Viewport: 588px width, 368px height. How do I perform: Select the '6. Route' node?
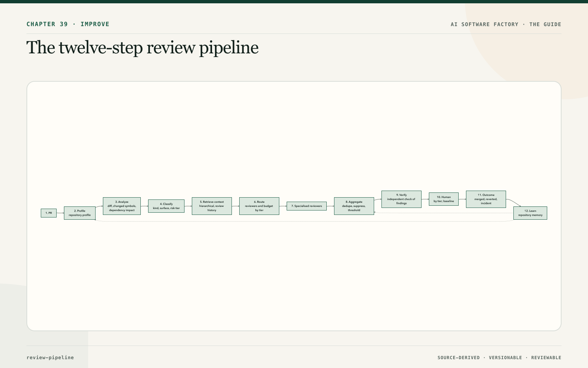(x=259, y=206)
